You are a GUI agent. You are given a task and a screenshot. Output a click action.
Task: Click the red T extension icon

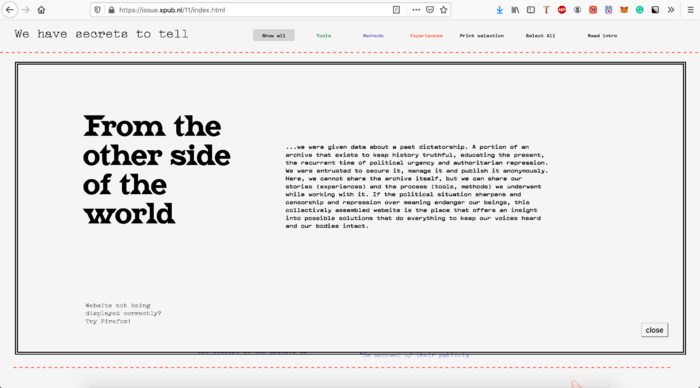point(546,10)
